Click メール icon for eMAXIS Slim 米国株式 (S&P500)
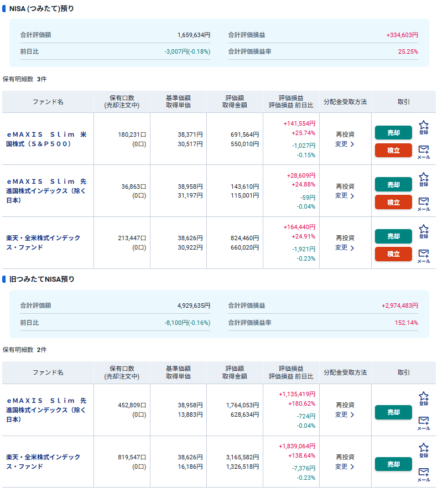This screenshot has width=448, height=492. [x=423, y=151]
